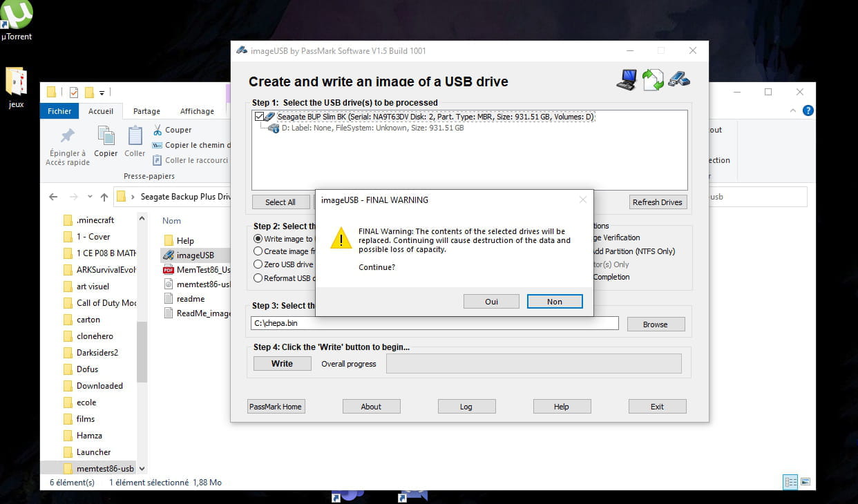Screen dimensions: 858x504
Task: Open the Darksiders2 folder in navigation pane
Action: click(91, 353)
